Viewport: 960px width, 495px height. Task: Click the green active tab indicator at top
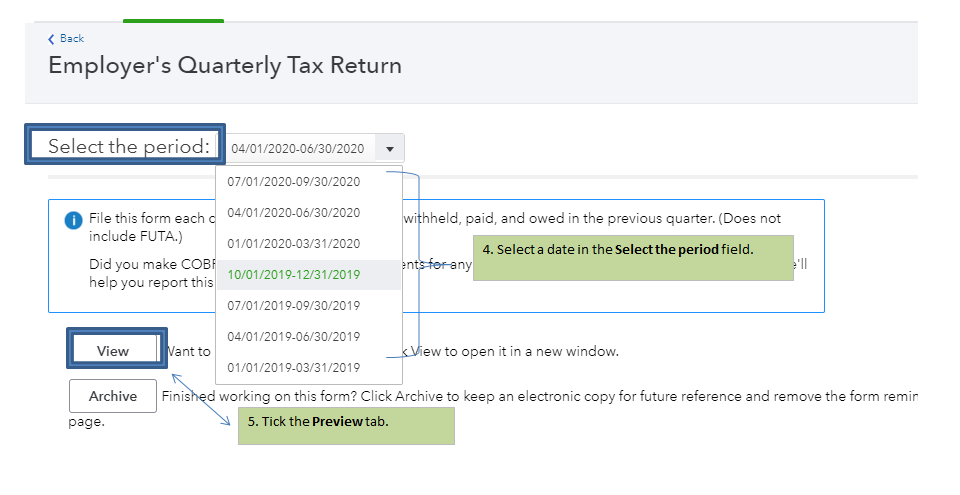click(x=173, y=20)
